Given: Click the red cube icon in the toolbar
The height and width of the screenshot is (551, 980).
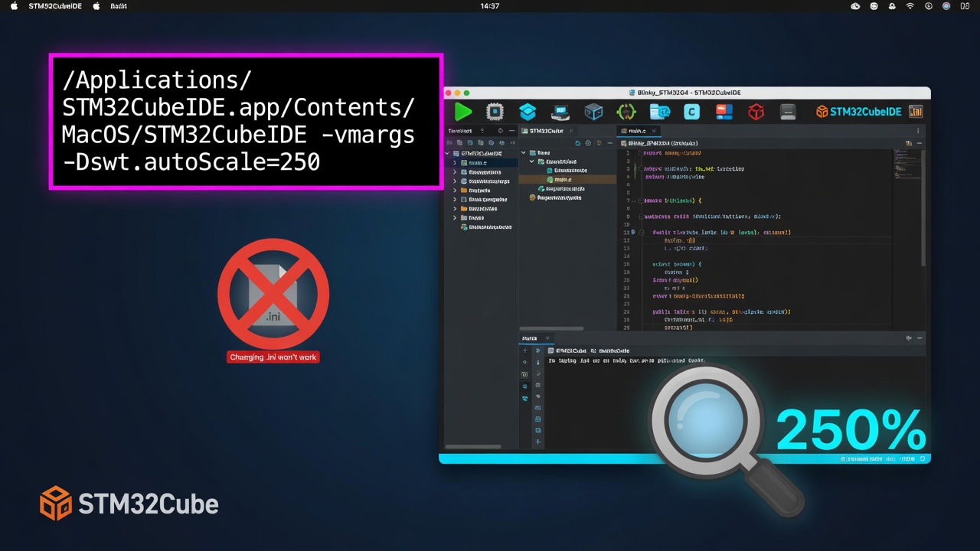Looking at the screenshot, I should [x=756, y=112].
